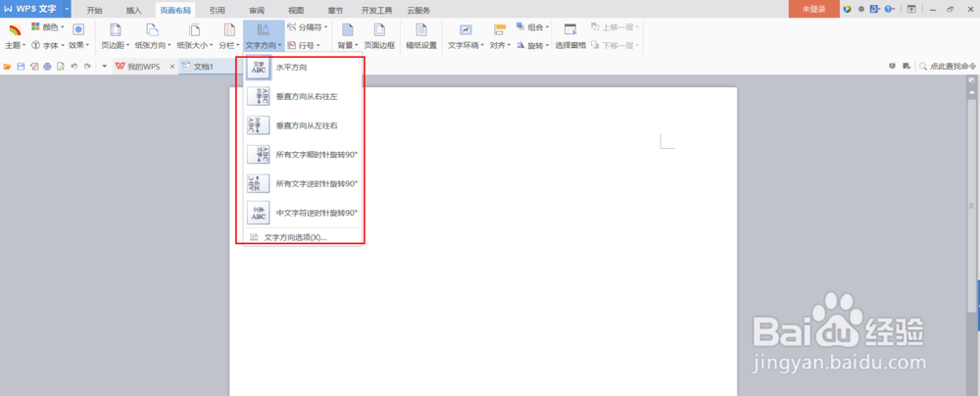Open the 效果 effects option
The width and height of the screenshot is (980, 396).
78,37
